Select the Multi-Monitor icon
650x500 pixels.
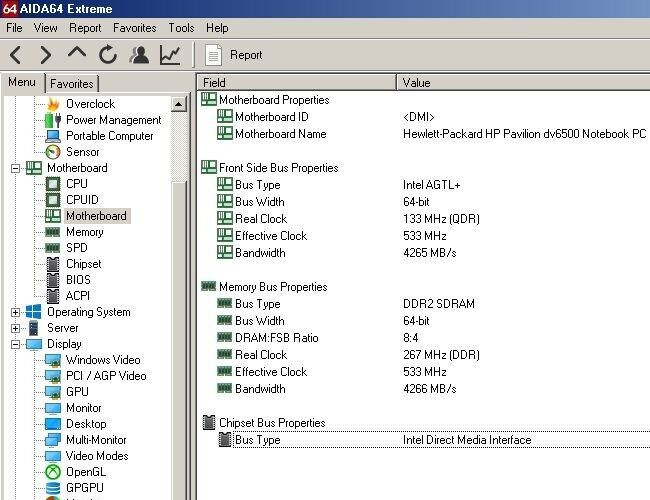(53, 440)
